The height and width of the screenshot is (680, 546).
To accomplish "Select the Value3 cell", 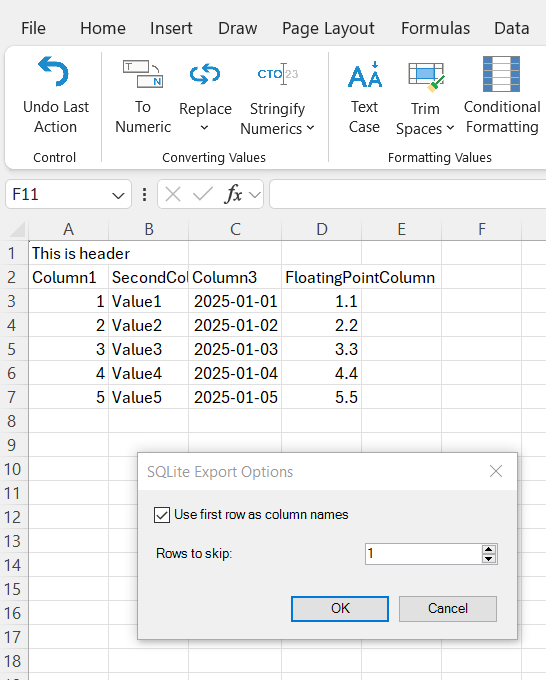I will tap(148, 349).
